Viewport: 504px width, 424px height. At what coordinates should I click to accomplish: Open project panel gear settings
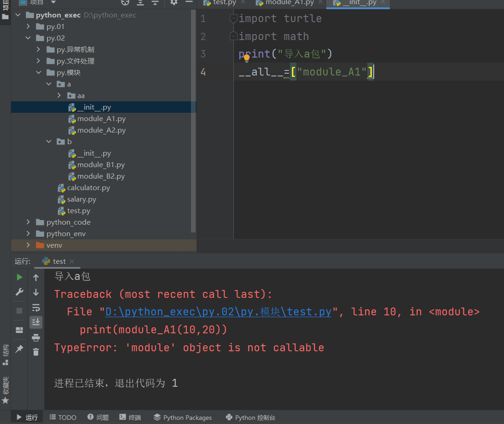(x=174, y=3)
